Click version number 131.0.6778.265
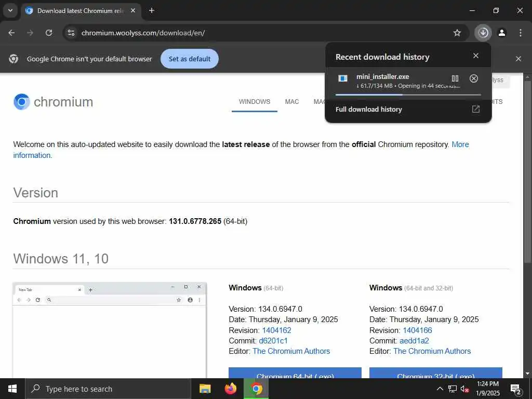Image resolution: width=532 pixels, height=399 pixels. click(x=195, y=221)
